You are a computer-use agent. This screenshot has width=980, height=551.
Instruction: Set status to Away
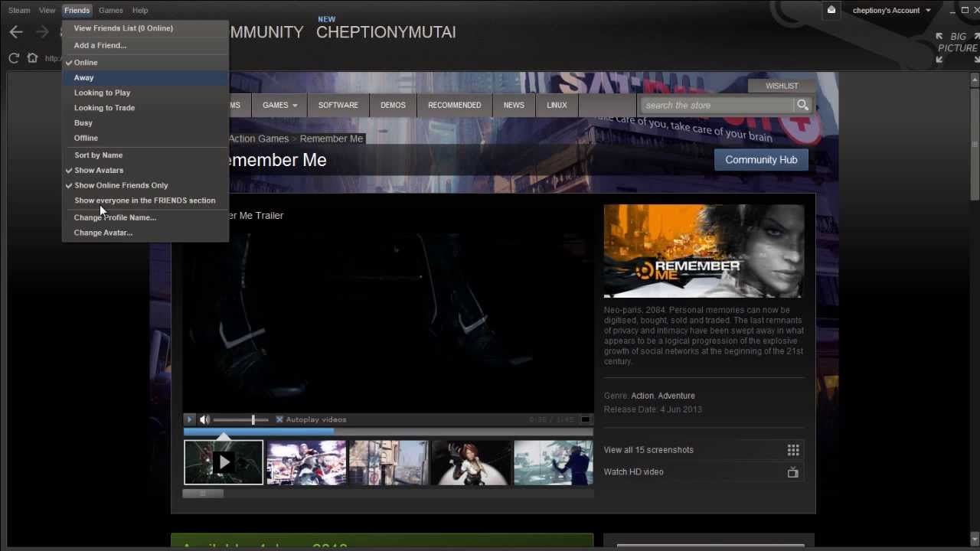pos(145,77)
